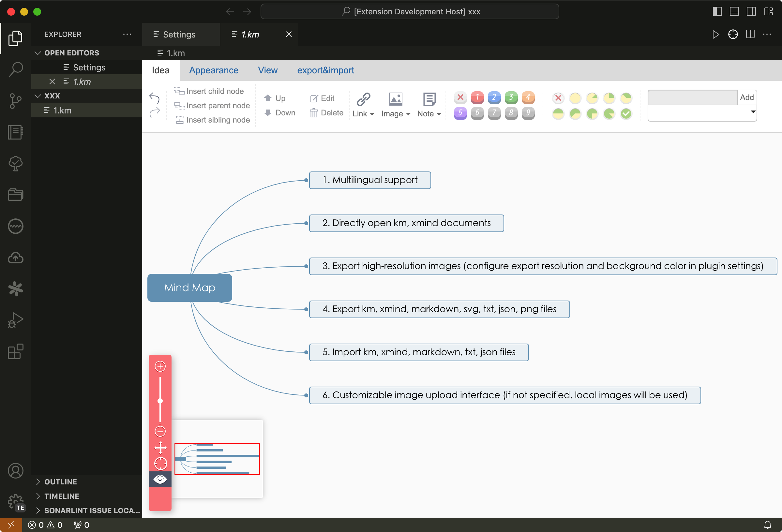Image resolution: width=782 pixels, height=532 pixels.
Task: Toggle primary sidebar layout icon
Action: tap(717, 12)
